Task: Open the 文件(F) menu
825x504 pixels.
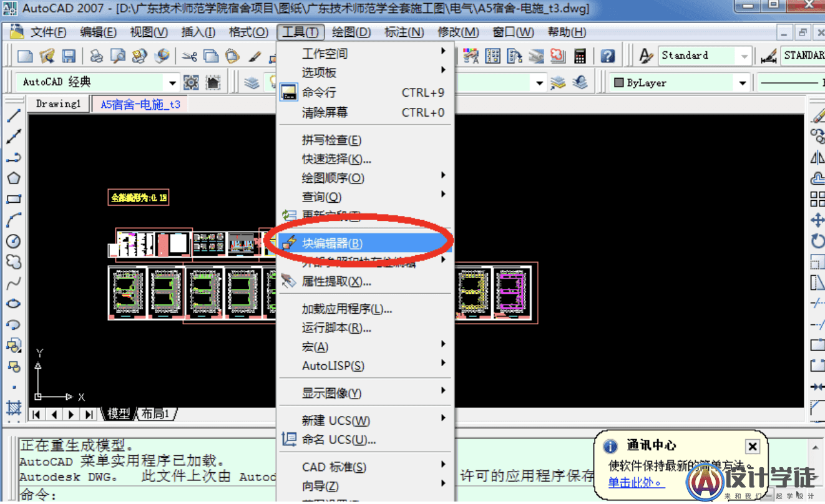Action: (49, 32)
